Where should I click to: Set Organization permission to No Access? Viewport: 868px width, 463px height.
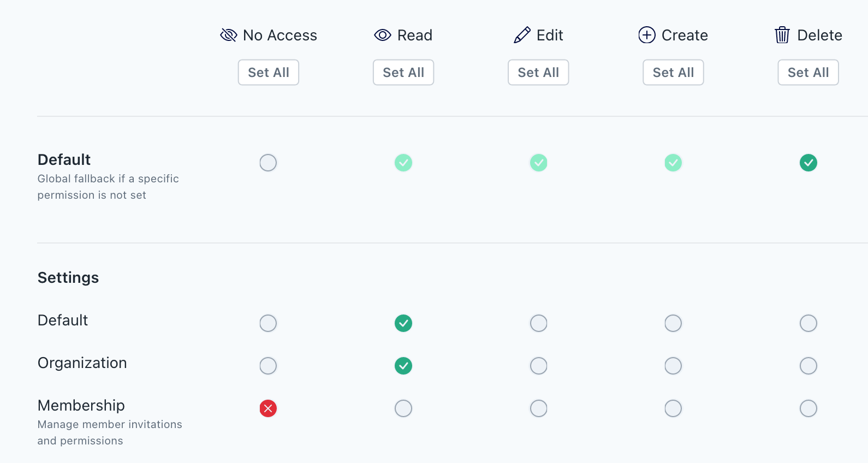point(268,366)
